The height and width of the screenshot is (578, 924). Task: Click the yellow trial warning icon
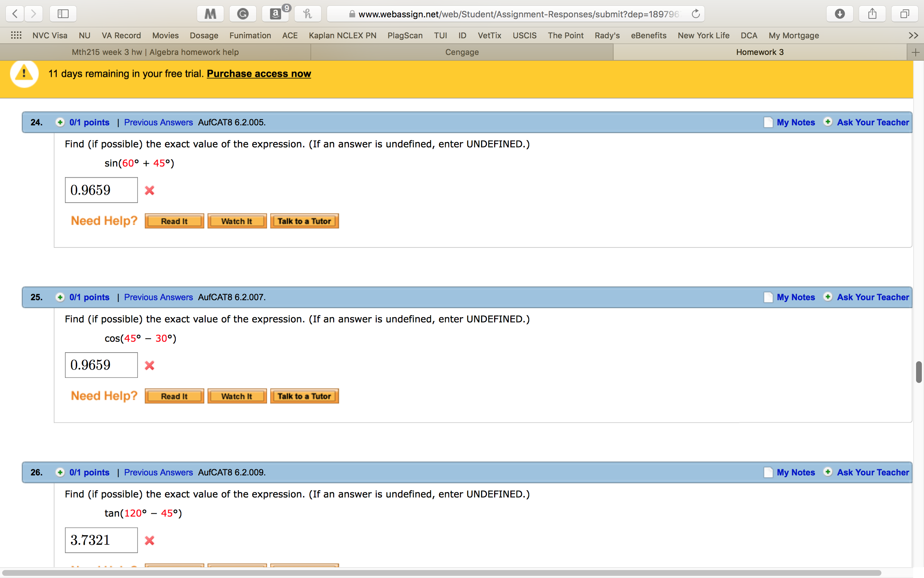tap(24, 73)
